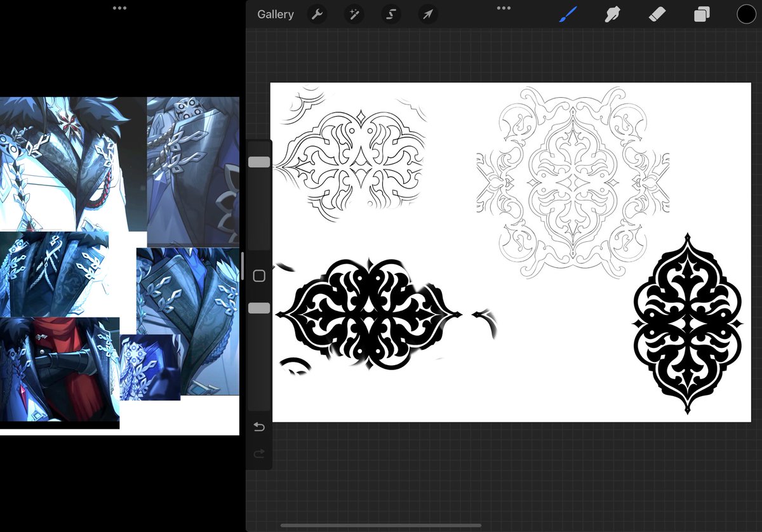762x532 pixels.
Task: Open the Adjustments magic wand menu
Action: pos(354,14)
